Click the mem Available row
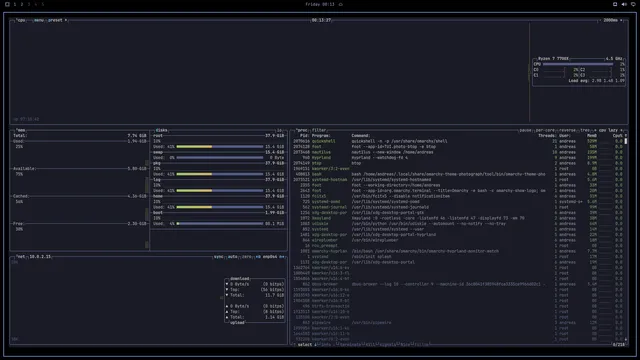The image size is (640, 360). point(80,169)
